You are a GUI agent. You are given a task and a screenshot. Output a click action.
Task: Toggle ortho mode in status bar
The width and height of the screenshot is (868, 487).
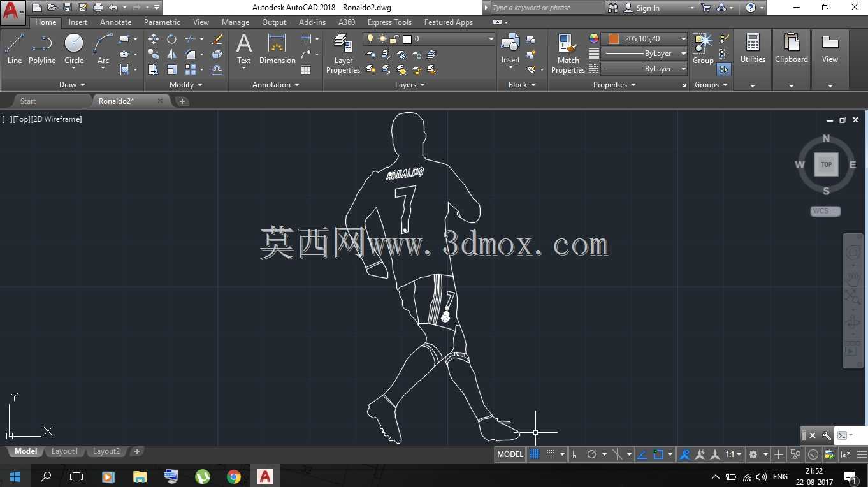(x=577, y=454)
